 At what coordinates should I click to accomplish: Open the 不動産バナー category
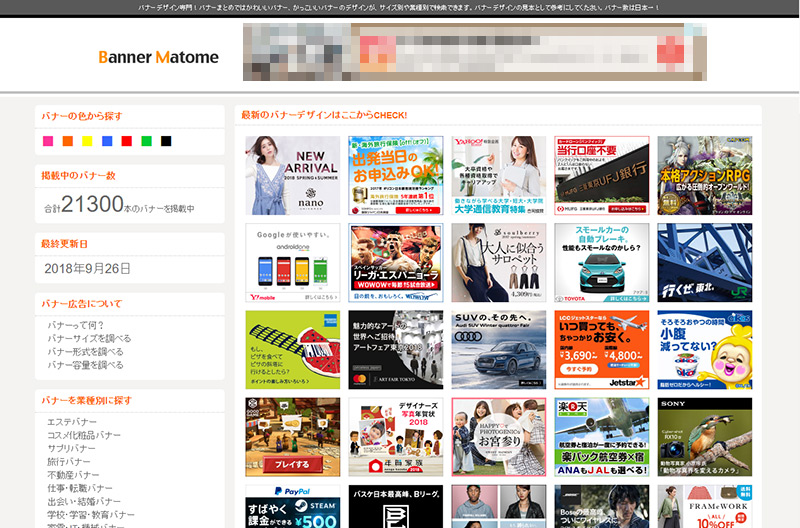click(x=73, y=475)
